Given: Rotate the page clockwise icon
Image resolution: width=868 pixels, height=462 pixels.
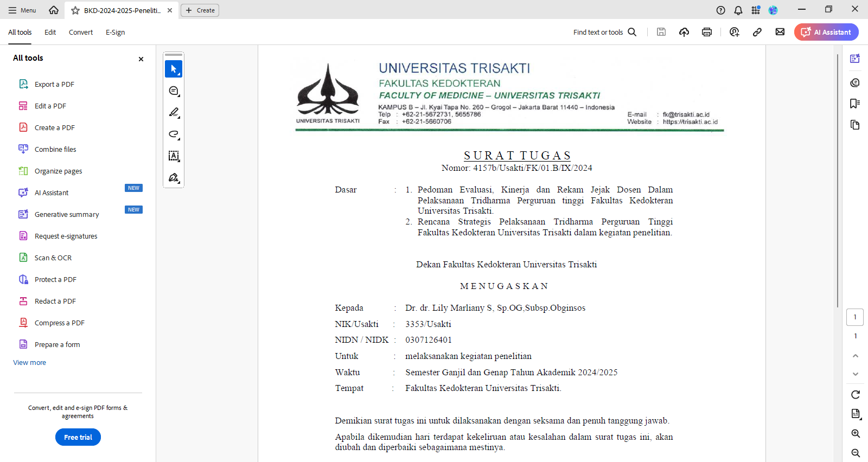Looking at the screenshot, I should pos(856,395).
